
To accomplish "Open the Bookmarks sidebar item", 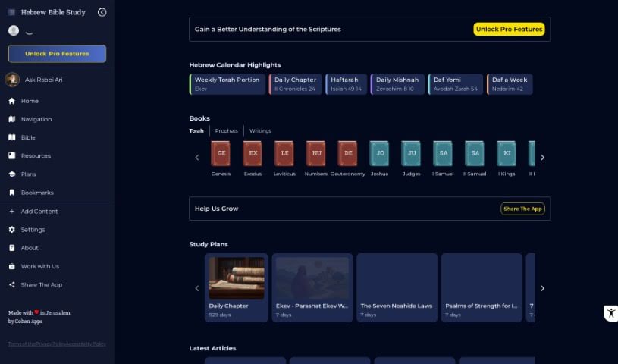I will coord(12,193).
